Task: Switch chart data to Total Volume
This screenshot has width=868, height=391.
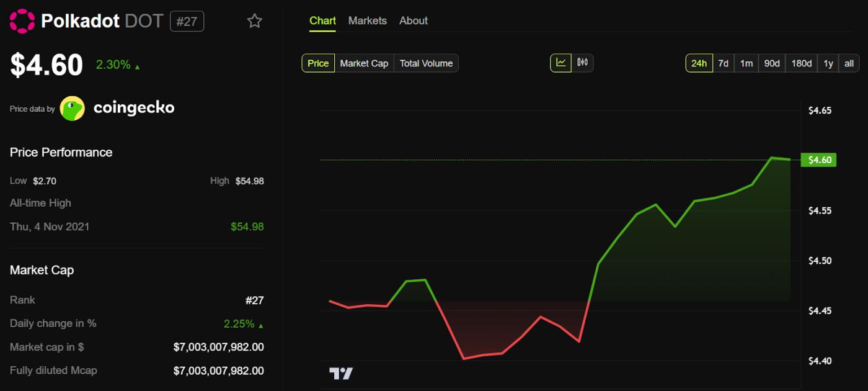Action: pyautogui.click(x=426, y=63)
